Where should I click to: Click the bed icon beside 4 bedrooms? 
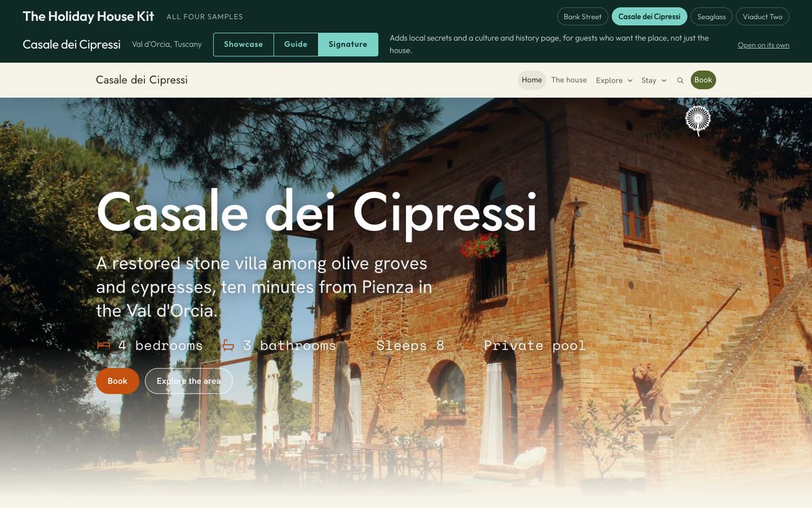click(x=104, y=345)
